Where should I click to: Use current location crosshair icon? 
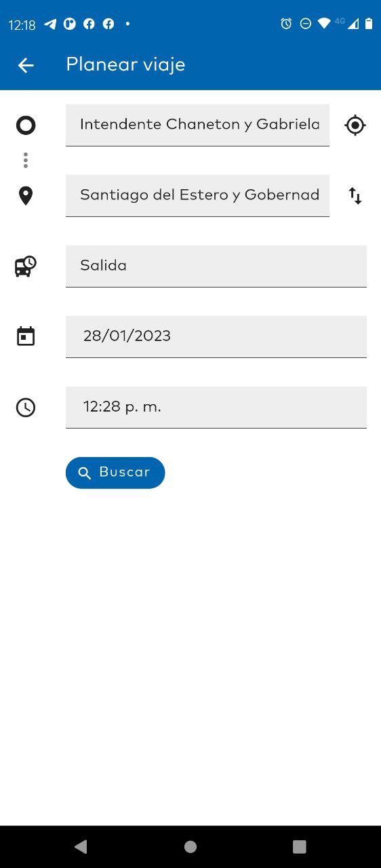(355, 125)
